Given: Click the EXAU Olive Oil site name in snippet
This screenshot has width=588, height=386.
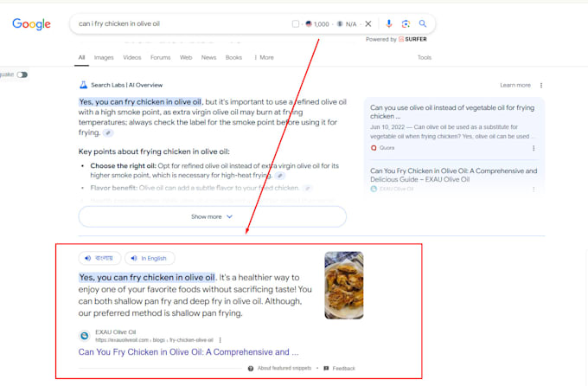Looking at the screenshot, I should [x=116, y=332].
